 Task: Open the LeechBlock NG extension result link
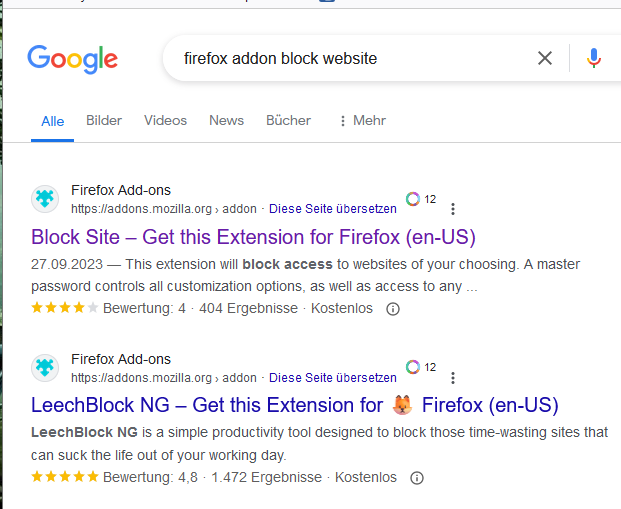pyautogui.click(x=294, y=406)
